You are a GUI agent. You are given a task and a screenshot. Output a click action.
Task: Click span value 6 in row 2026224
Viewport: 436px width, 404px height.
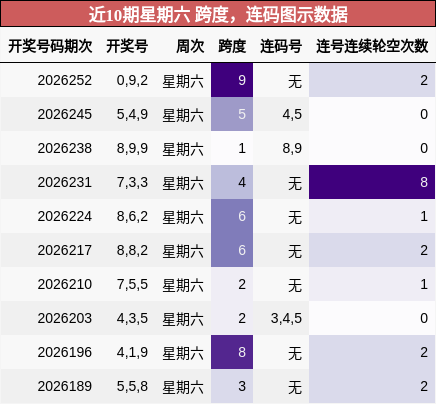[x=232, y=216]
